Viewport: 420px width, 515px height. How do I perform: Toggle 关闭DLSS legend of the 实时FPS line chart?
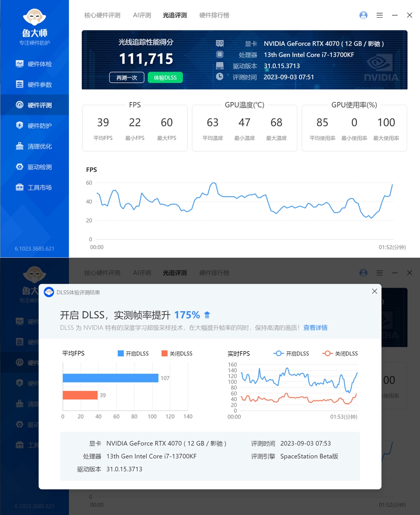click(x=340, y=354)
